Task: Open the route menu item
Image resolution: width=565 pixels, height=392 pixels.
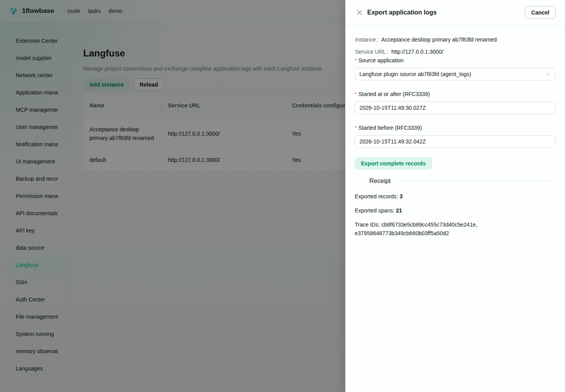Action: 74,11
